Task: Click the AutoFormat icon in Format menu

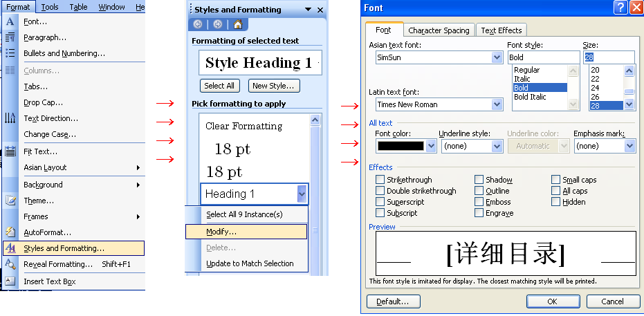Action: coord(10,232)
